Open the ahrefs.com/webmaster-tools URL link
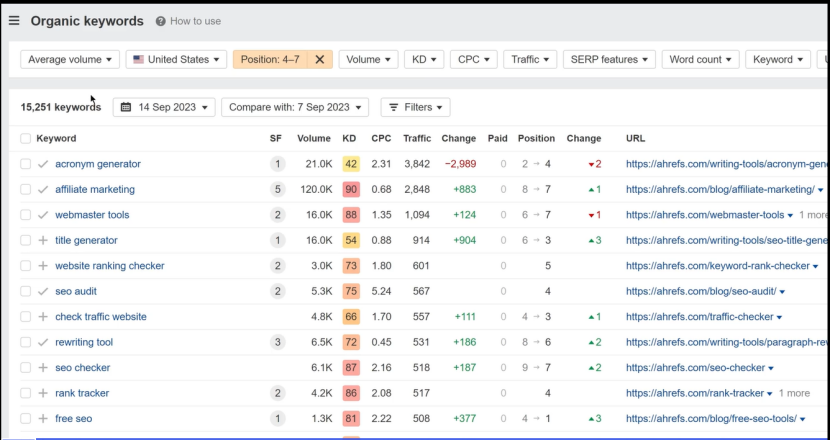Image resolution: width=830 pixels, height=441 pixels. tap(705, 215)
